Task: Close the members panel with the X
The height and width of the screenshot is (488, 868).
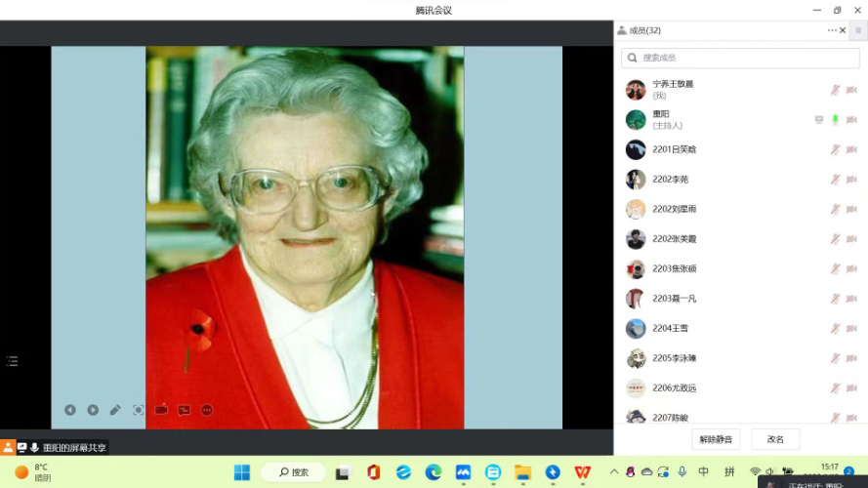Action: point(844,30)
